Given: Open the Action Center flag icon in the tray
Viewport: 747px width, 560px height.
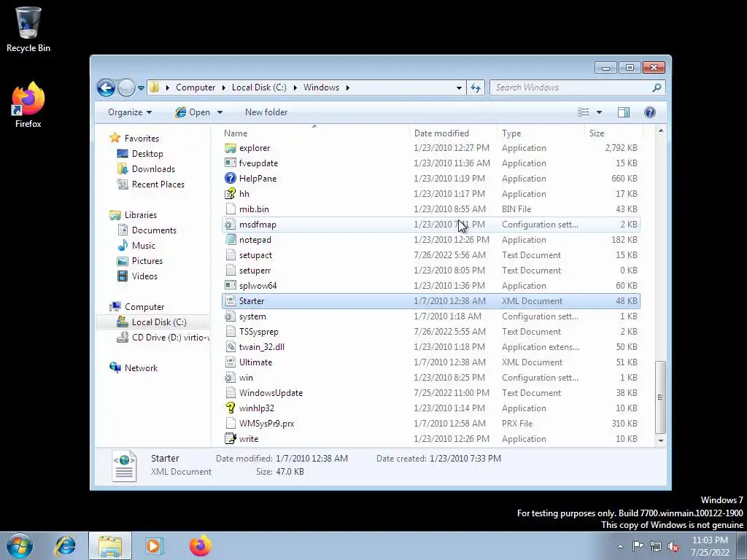Looking at the screenshot, I should point(638,546).
